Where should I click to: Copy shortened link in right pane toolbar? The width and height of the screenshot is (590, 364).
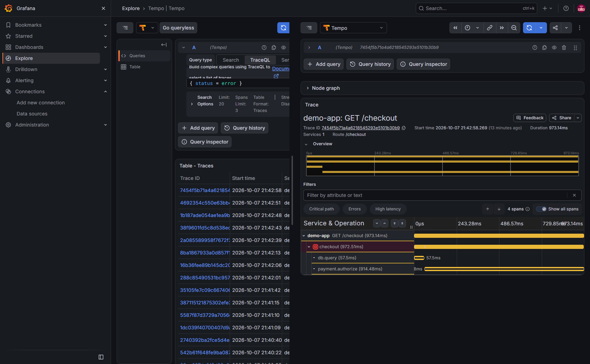point(489,28)
